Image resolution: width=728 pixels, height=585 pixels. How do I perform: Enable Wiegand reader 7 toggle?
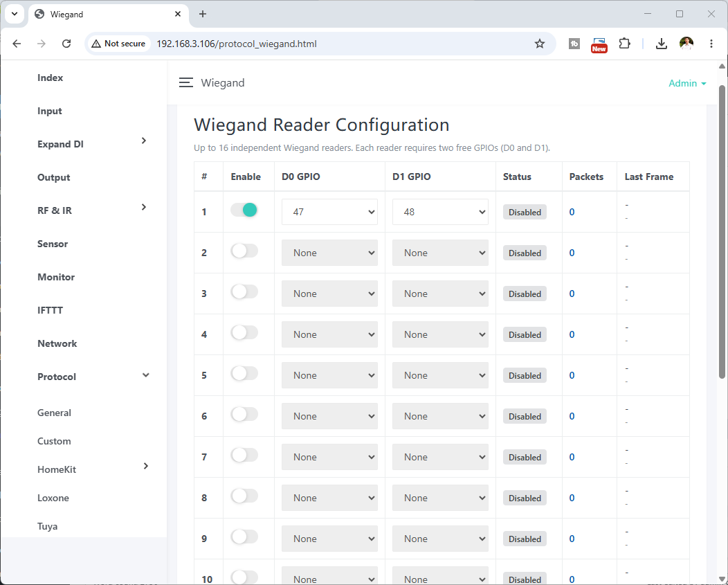[x=244, y=456]
